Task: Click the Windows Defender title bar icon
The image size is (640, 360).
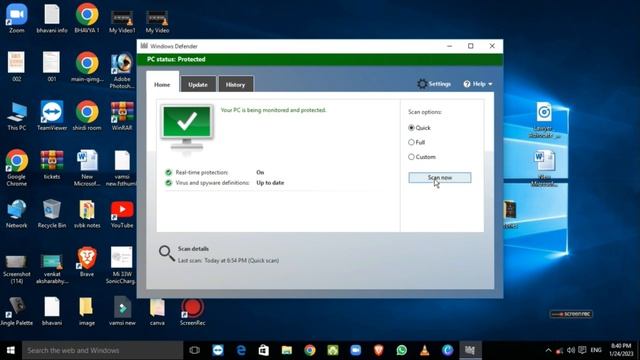Action: [x=144, y=46]
